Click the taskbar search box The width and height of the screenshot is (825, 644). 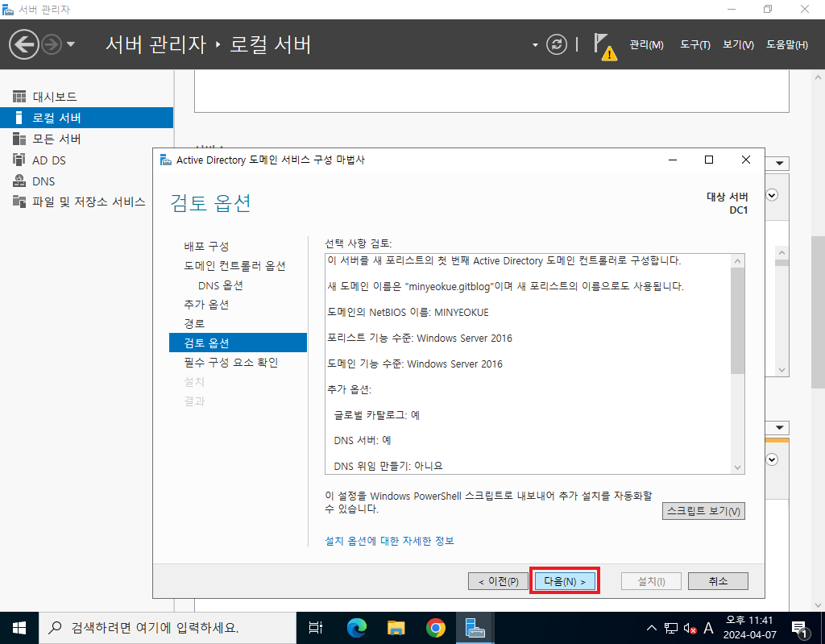tap(168, 628)
